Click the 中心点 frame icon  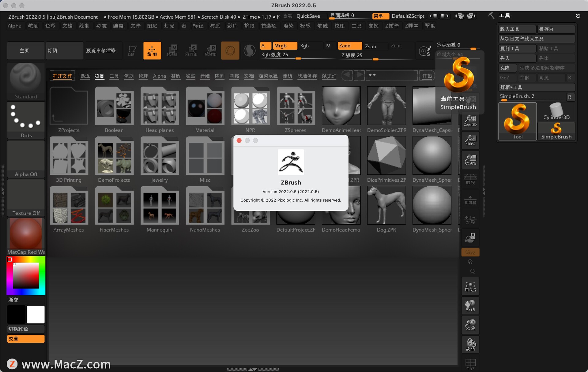470,286
